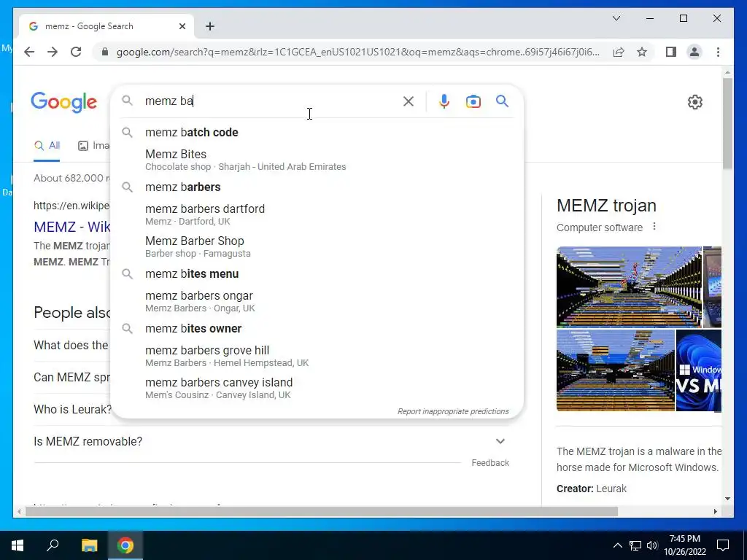747x560 pixels.
Task: Open File Explorer from the taskbar
Action: pyautogui.click(x=89, y=545)
